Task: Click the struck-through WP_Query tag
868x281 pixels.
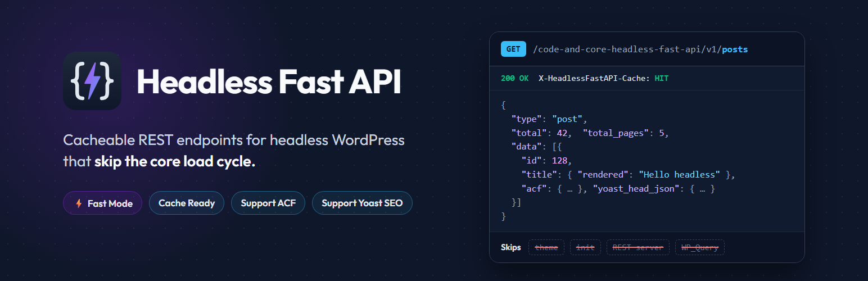Action: [x=700, y=247]
